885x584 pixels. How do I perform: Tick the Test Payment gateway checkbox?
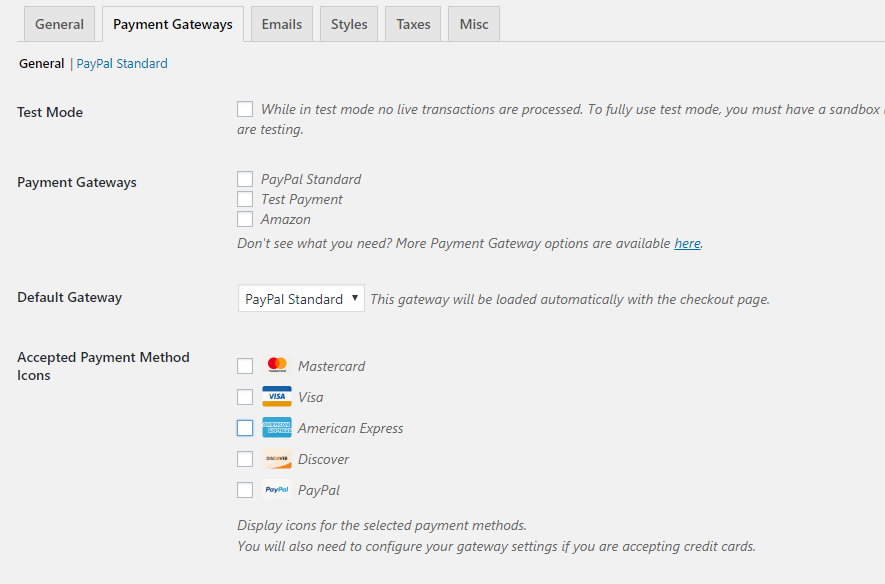[x=245, y=199]
